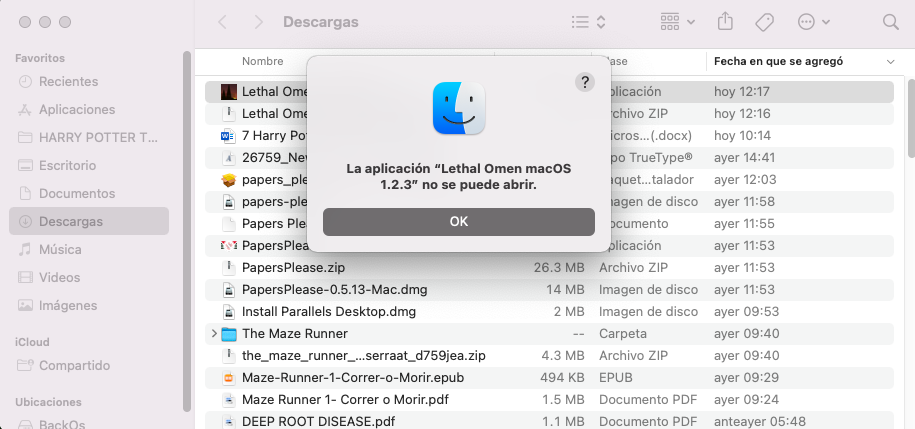Click the tag icon in the toolbar
Screen dimensions: 915x429
[x=764, y=22]
